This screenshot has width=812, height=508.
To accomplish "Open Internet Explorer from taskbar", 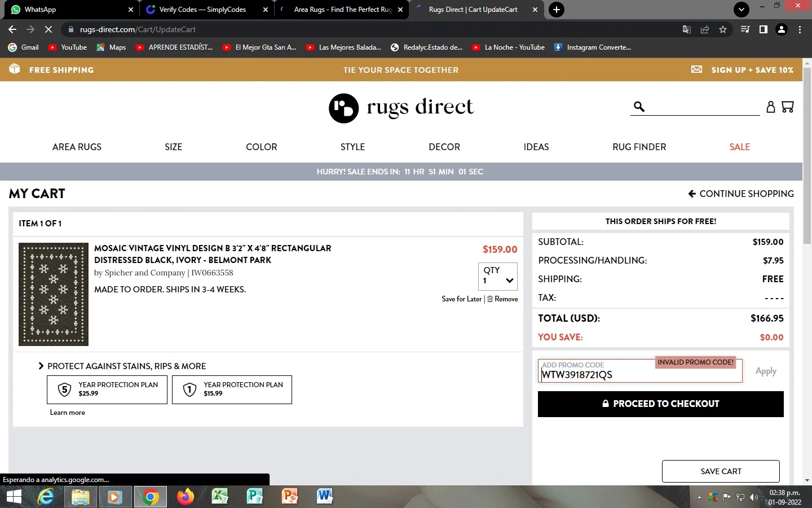I will [x=46, y=497].
